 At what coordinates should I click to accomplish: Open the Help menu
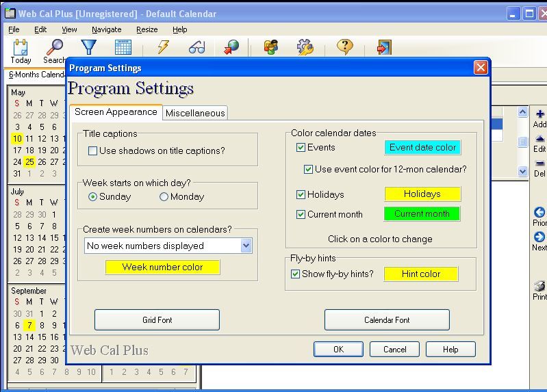coord(179,29)
